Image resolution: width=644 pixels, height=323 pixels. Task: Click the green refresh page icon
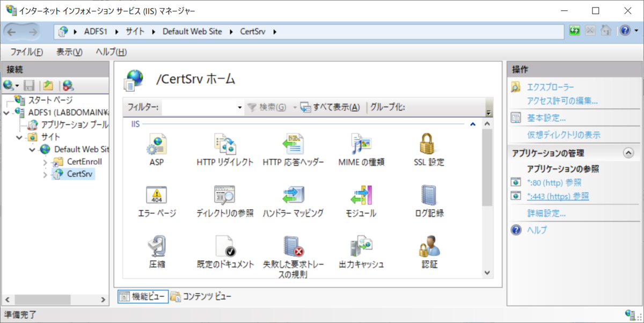click(575, 31)
